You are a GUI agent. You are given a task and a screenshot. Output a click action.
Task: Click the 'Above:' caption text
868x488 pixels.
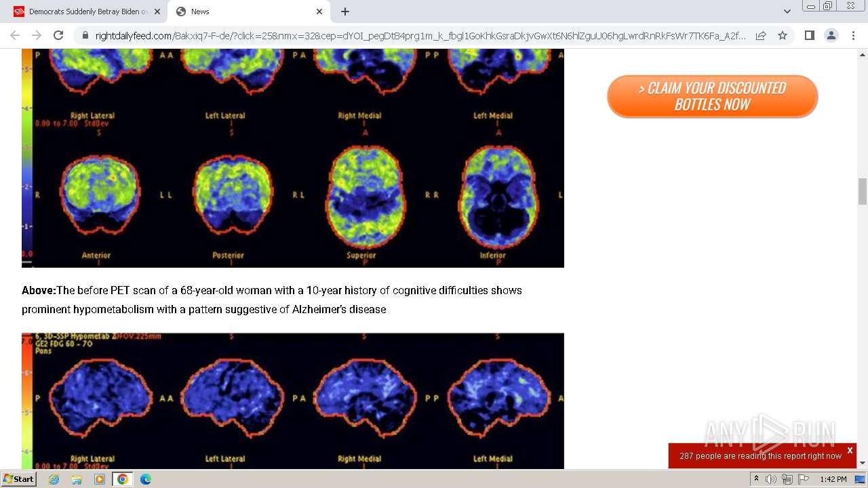point(39,290)
